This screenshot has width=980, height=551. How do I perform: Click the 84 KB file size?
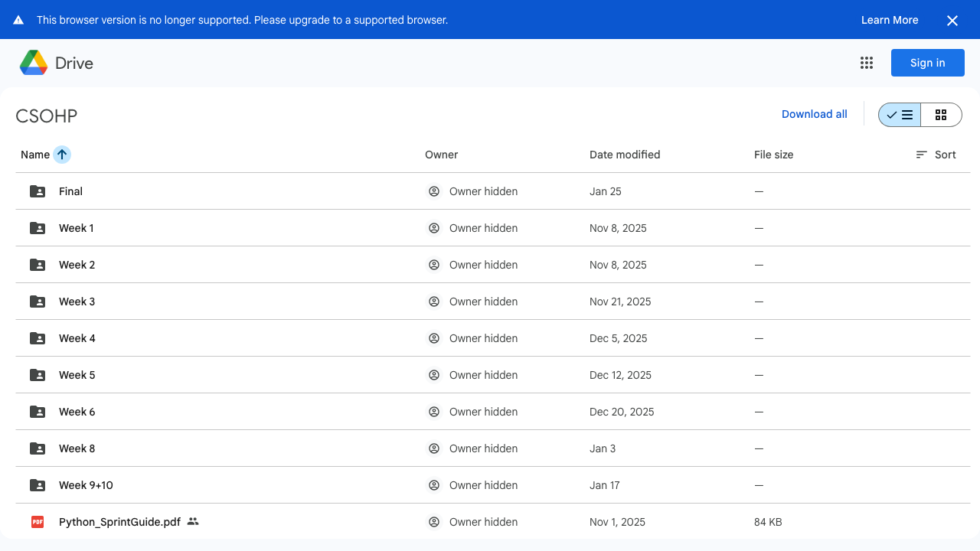768,522
